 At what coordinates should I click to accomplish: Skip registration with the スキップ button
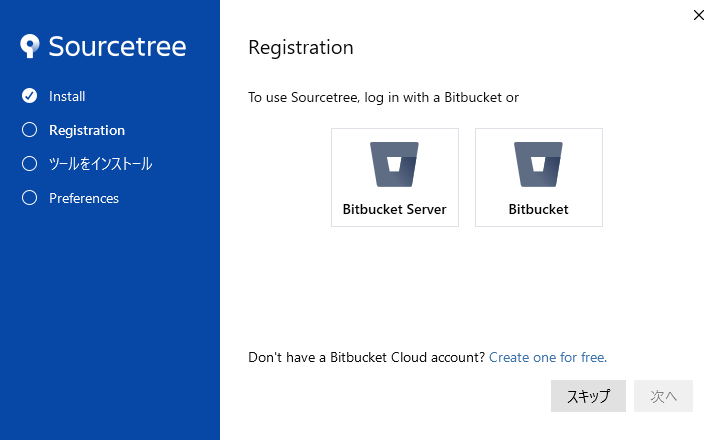click(588, 396)
